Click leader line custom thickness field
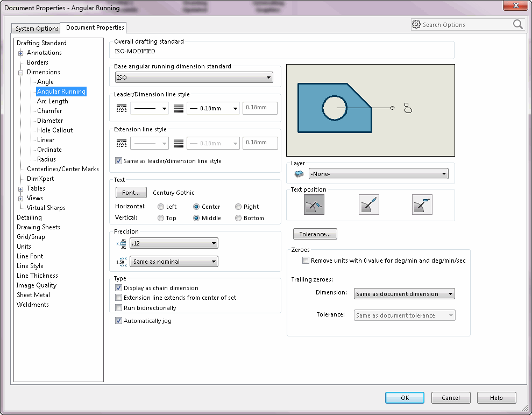Image resolution: width=532 pixels, height=415 pixels. (x=260, y=108)
